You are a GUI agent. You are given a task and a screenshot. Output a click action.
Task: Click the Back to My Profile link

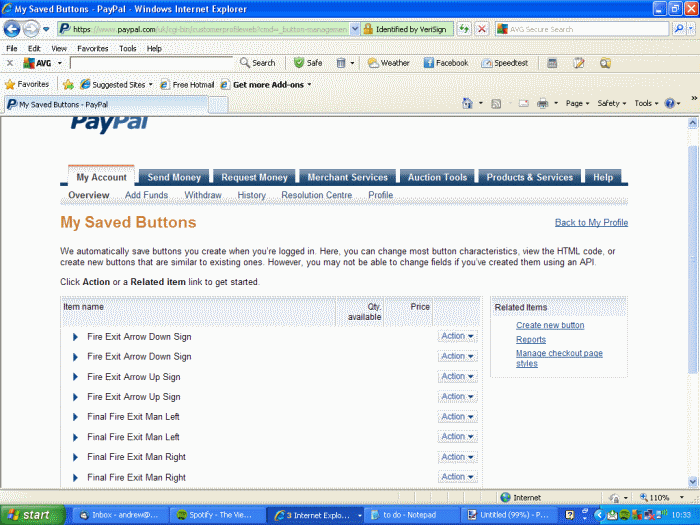[591, 222]
